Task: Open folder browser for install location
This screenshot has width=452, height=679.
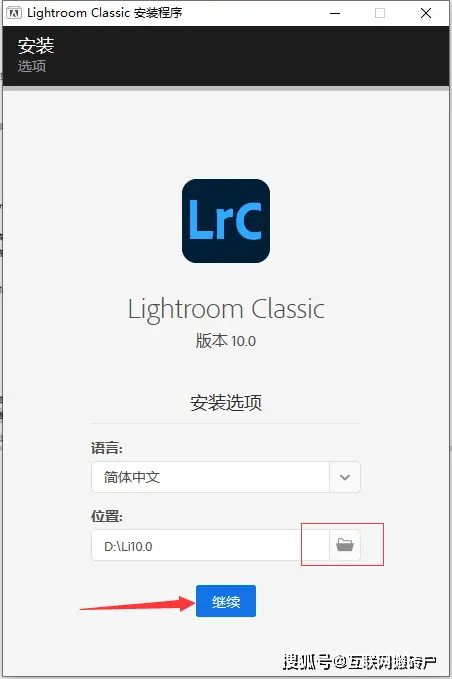Action: [x=345, y=545]
